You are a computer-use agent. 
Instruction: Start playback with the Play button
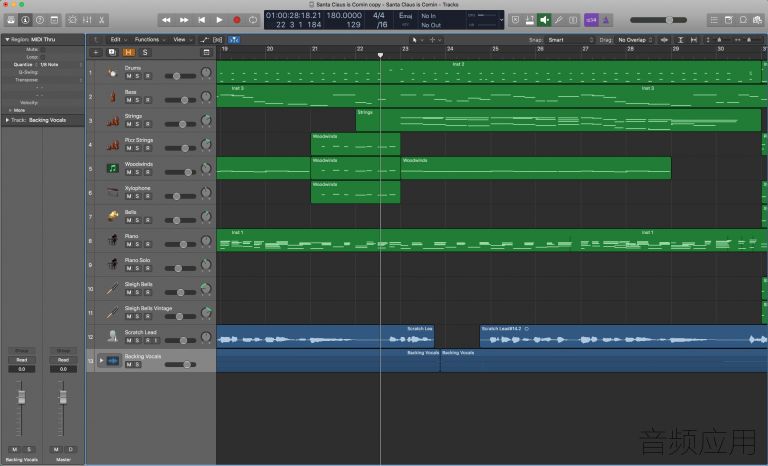pyautogui.click(x=219, y=20)
